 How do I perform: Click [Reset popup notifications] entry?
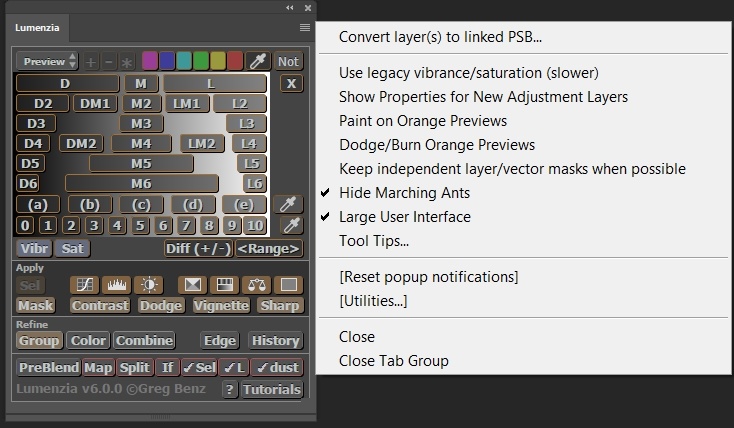pyautogui.click(x=428, y=277)
